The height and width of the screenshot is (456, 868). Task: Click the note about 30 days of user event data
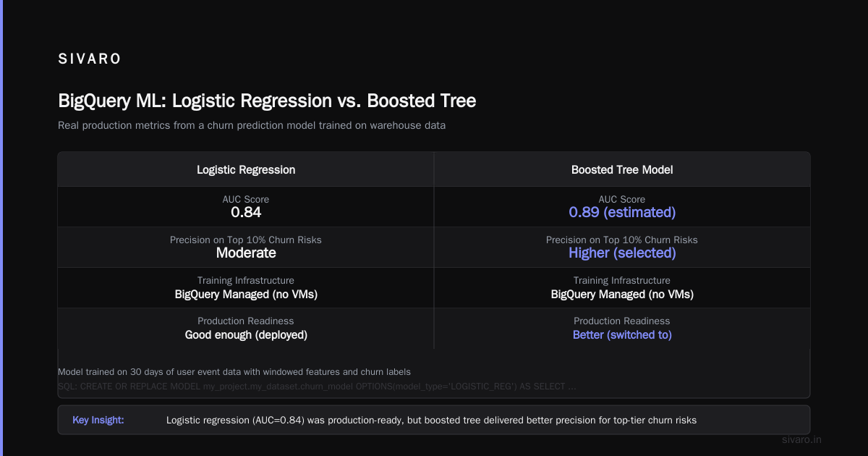pos(234,372)
